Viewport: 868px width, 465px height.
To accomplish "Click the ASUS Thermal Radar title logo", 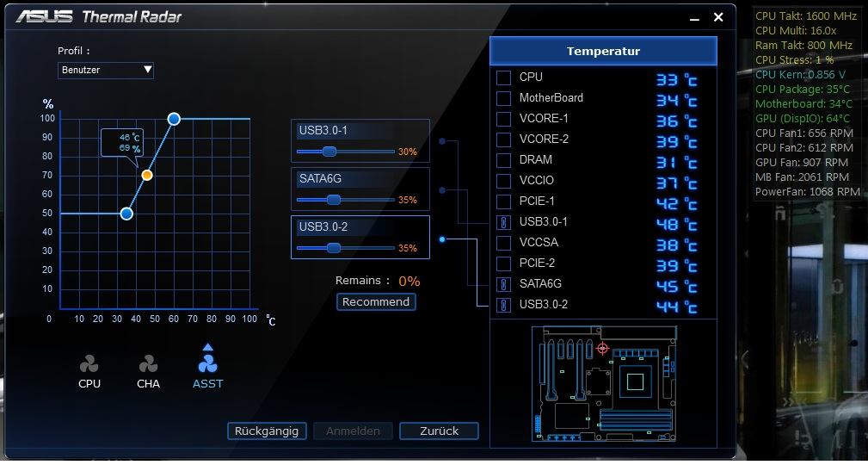I will [x=99, y=16].
